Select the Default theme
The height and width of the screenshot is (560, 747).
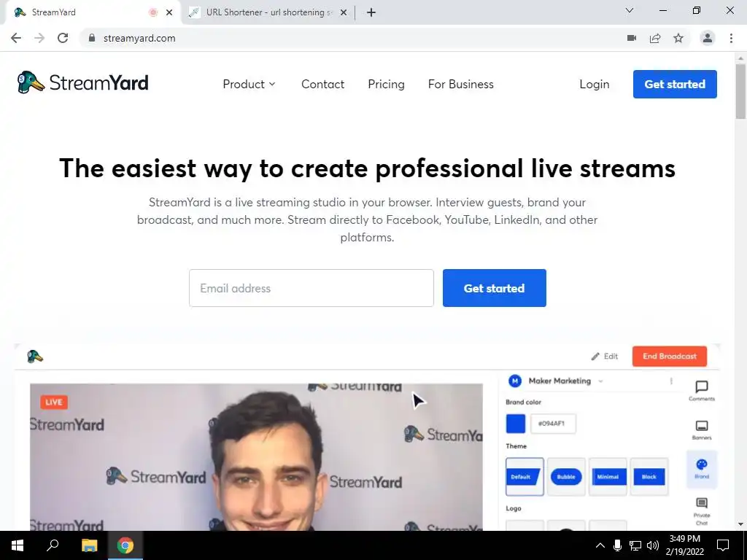coord(525,477)
